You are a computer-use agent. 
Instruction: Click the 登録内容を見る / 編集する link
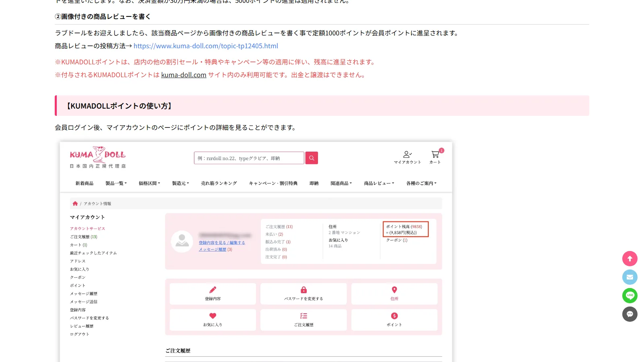222,243
